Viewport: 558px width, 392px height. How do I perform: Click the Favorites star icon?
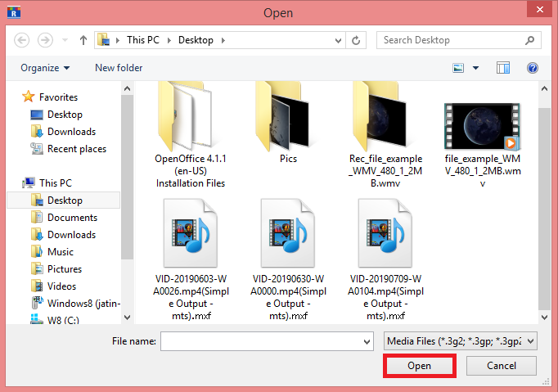(28, 97)
